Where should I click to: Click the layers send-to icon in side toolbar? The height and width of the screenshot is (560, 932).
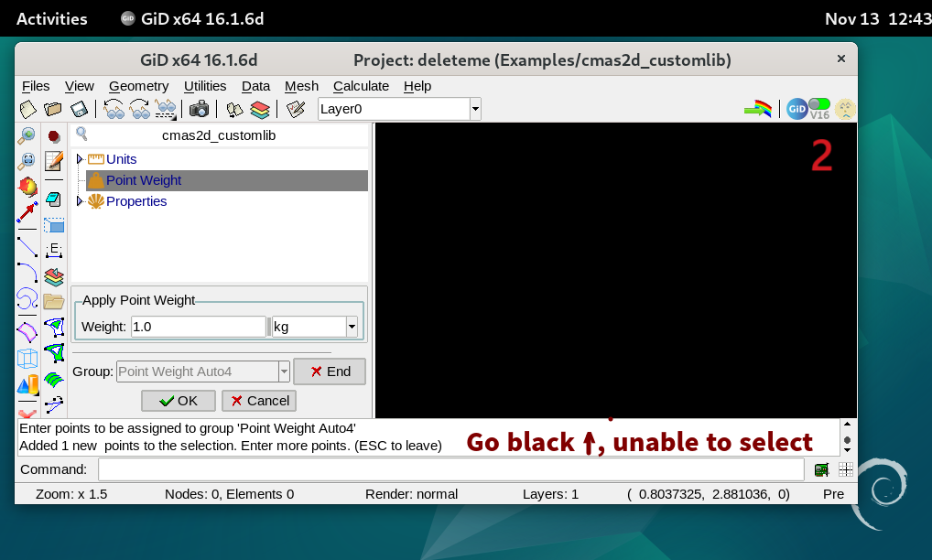[54, 276]
